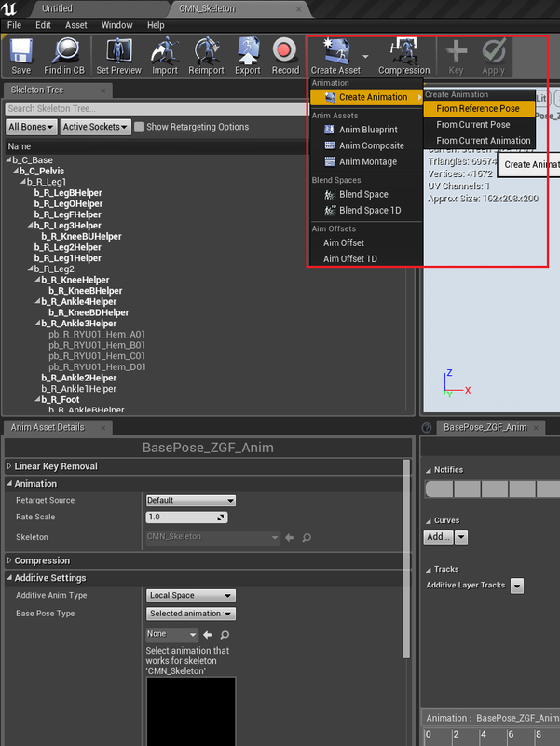Select pb_R_RYU01_Hem_A01 bone row
The image size is (560, 746).
[97, 335]
